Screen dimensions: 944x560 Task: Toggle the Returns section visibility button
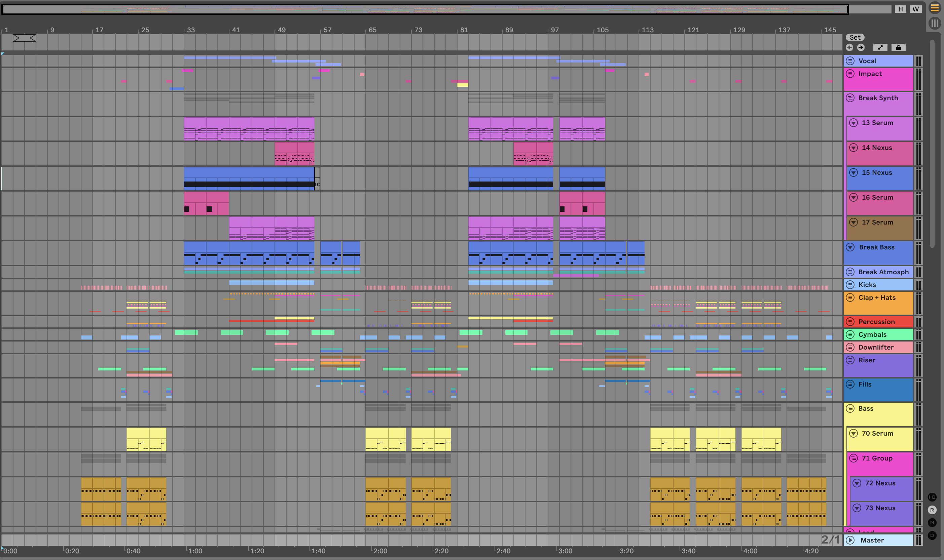(x=932, y=510)
